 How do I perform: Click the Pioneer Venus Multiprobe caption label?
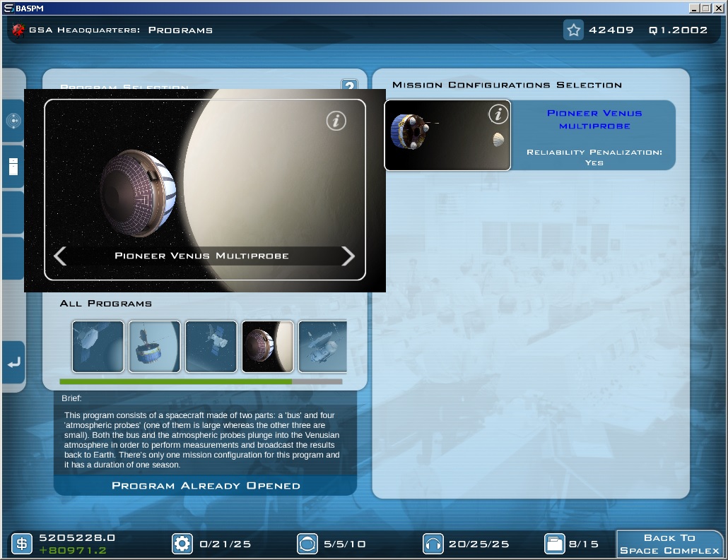pos(201,256)
